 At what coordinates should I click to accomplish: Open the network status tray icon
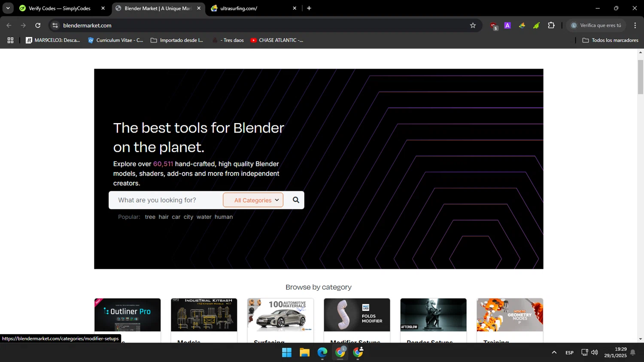point(584,353)
